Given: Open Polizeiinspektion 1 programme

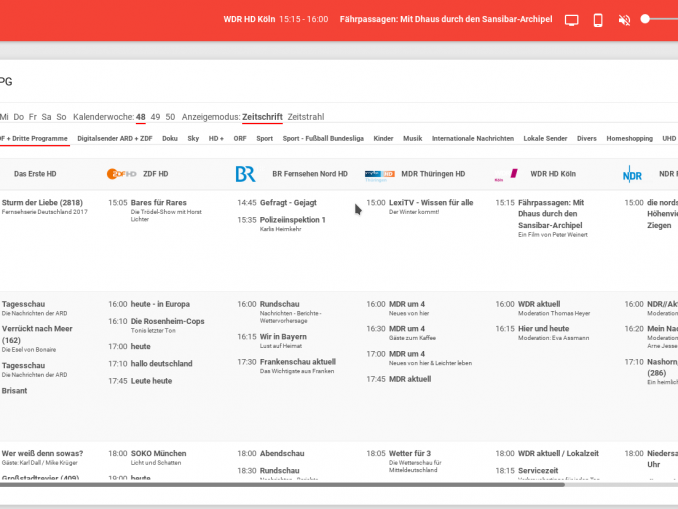Looking at the screenshot, I should [x=293, y=220].
